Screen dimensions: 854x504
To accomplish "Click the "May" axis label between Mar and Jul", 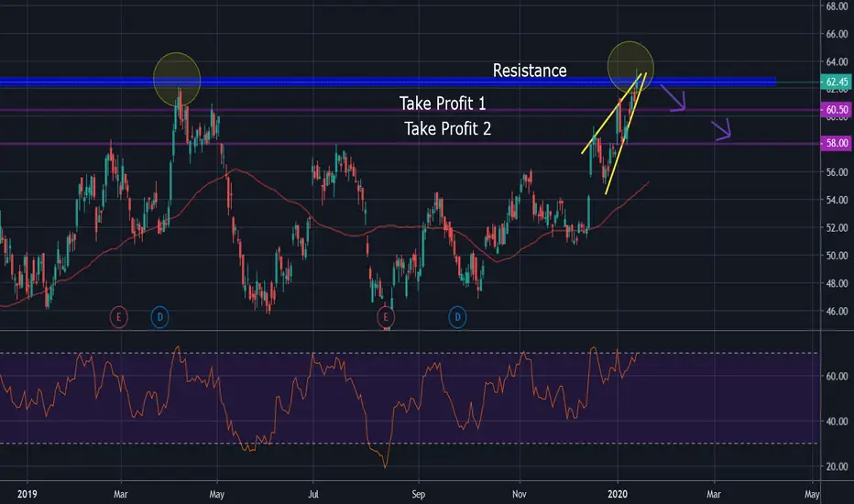I will pyautogui.click(x=217, y=494).
